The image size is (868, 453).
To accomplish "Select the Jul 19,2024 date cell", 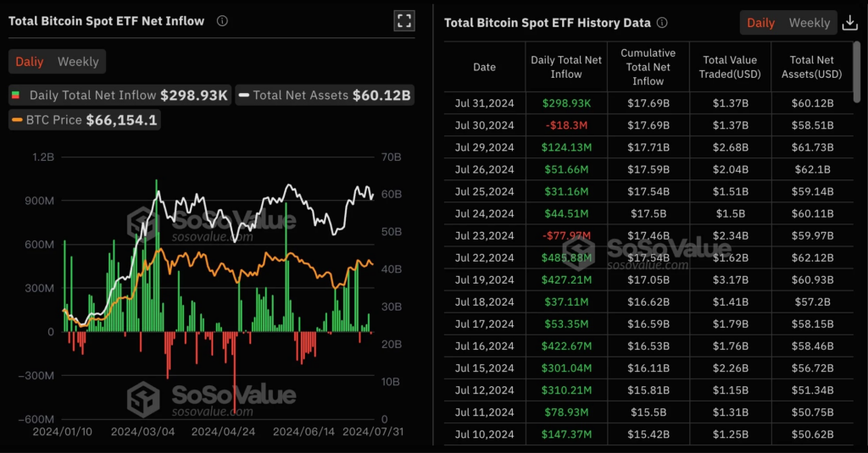I will 484,280.
